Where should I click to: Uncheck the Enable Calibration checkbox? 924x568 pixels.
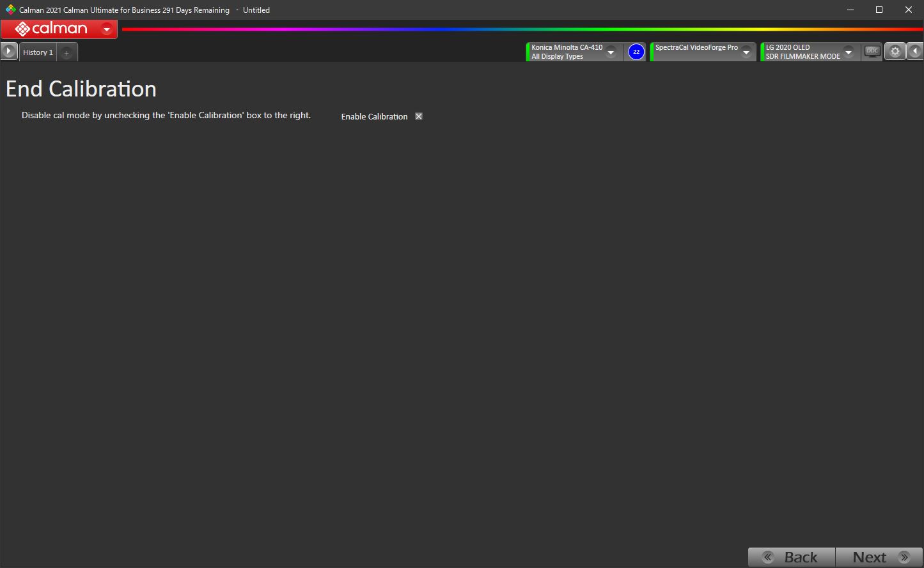419,116
